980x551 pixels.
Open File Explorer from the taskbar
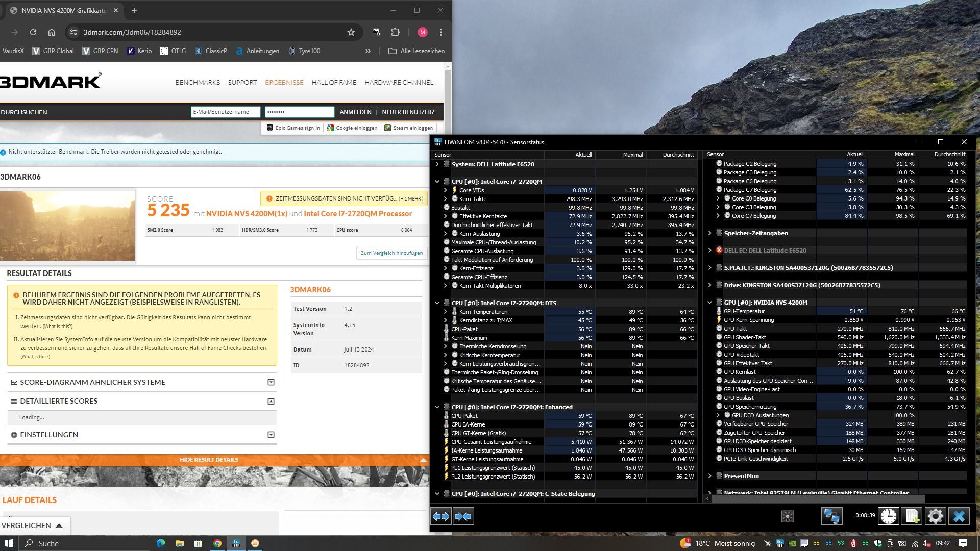[180, 543]
